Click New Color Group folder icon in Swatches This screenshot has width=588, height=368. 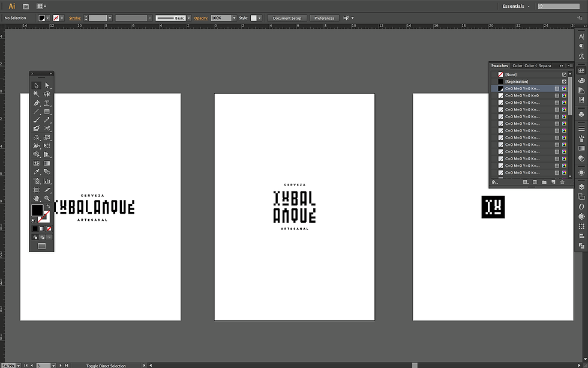tap(544, 182)
